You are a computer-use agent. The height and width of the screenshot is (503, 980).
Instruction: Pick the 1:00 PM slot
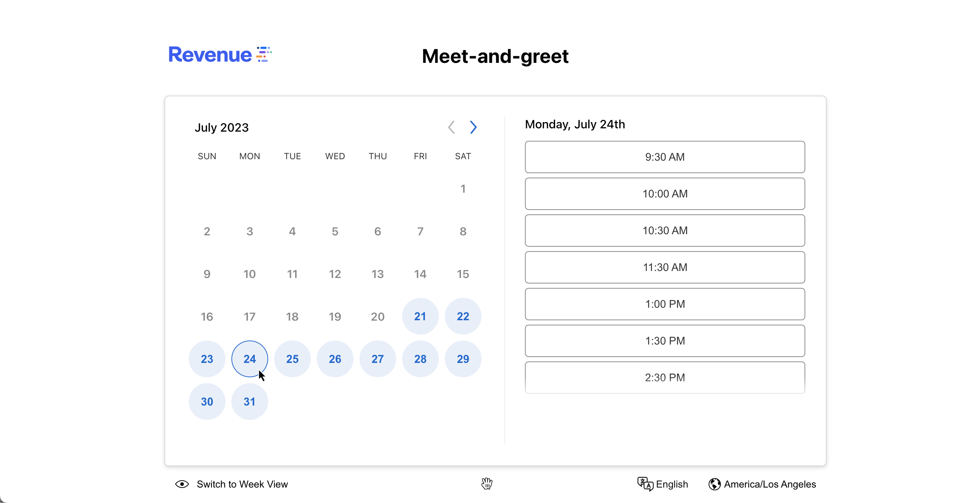tap(665, 304)
